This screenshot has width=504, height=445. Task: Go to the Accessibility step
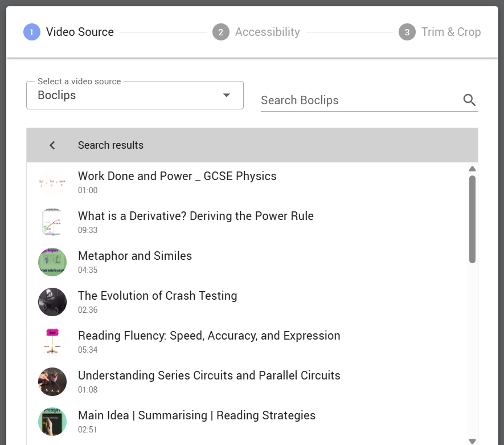256,32
